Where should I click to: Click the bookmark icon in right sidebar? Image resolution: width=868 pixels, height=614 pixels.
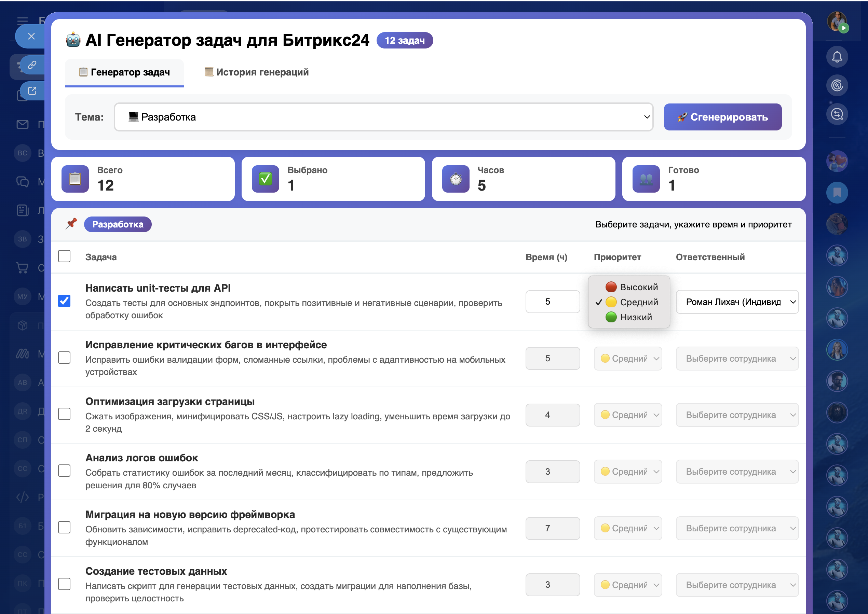point(837,193)
